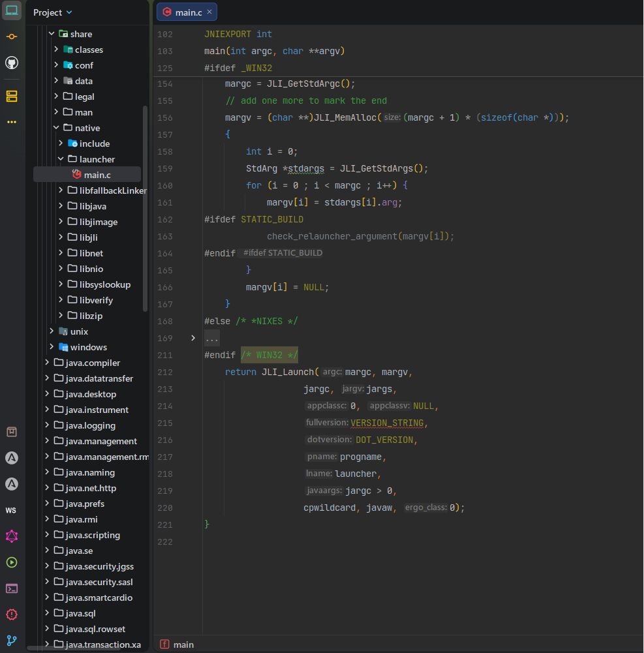
Task: Expand the conf folder
Action: point(56,65)
